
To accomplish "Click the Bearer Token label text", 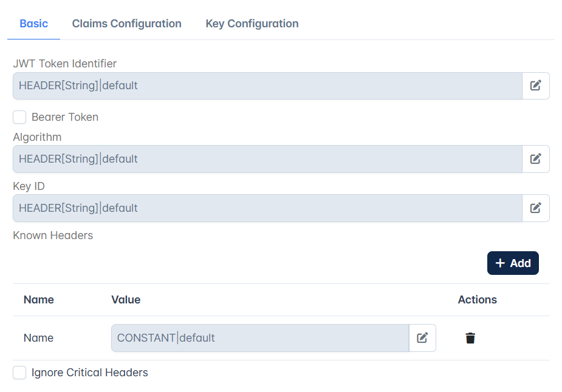I will click(x=65, y=117).
